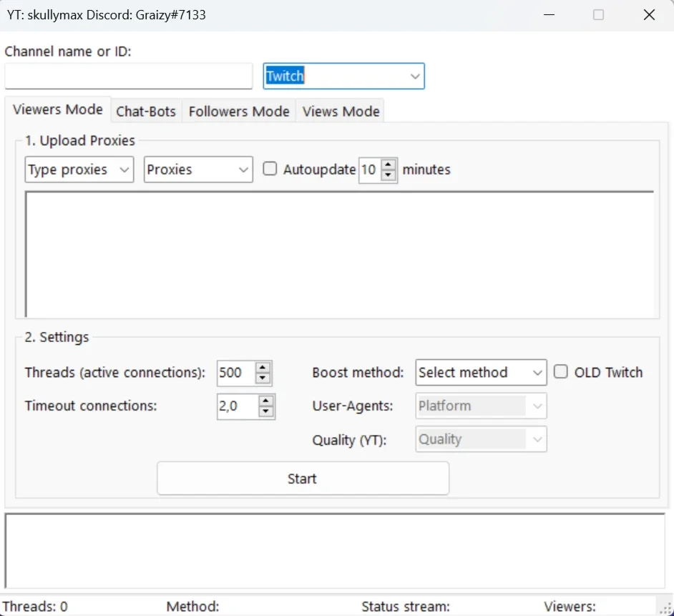Screen dimensions: 674x616
Task: Click inside the proxies list text area
Action: click(340, 254)
